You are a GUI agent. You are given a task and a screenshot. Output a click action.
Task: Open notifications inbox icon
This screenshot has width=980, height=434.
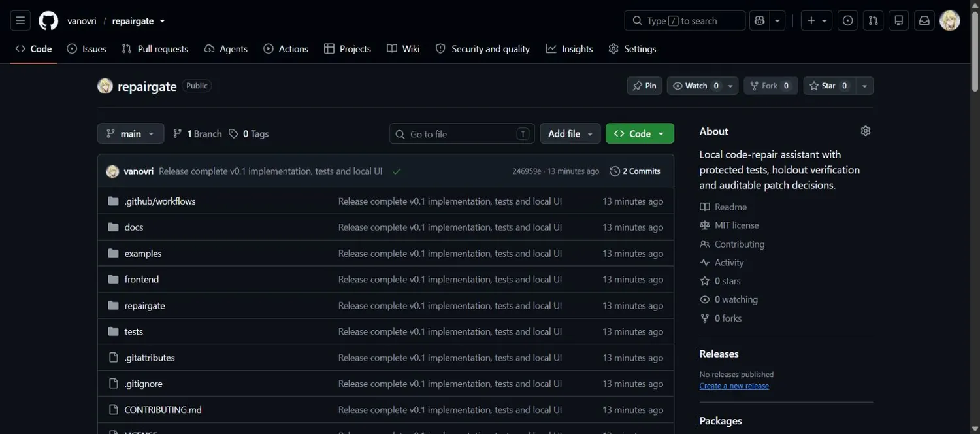tap(924, 21)
